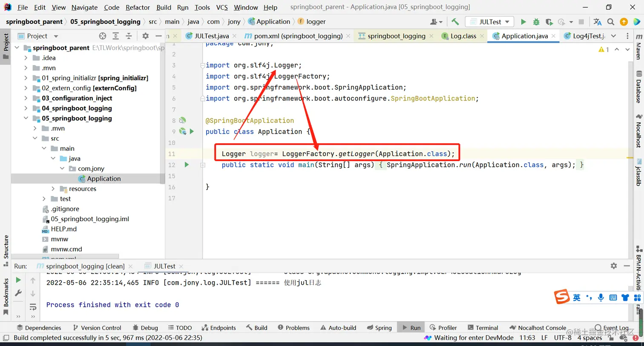Rerun JULTest in the Run panel
Image resolution: width=644 pixels, height=346 pixels.
coord(18,280)
